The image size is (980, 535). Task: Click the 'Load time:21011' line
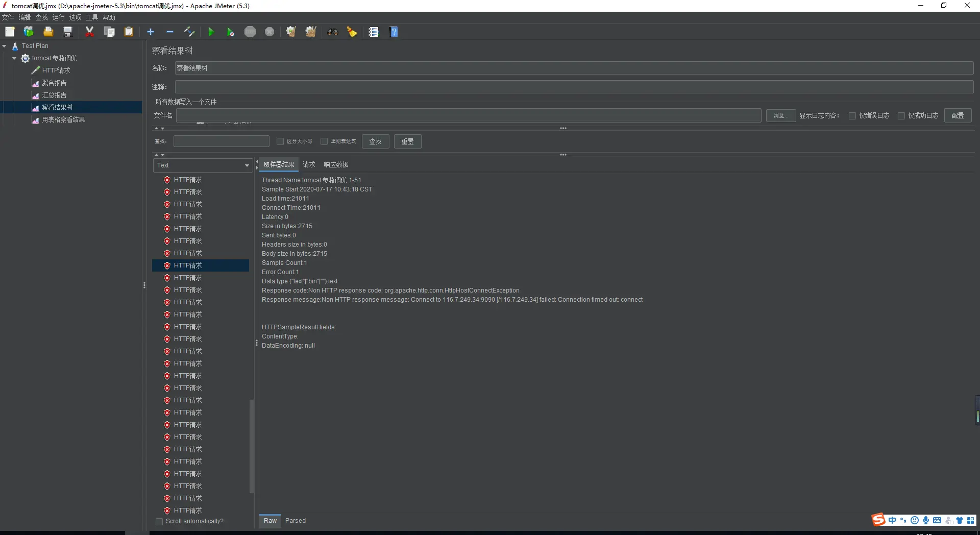tap(285, 199)
